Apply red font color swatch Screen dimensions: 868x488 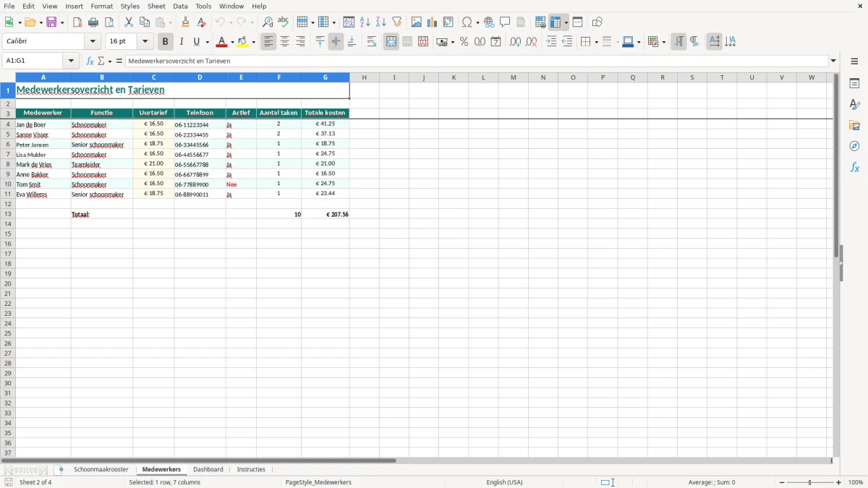(x=223, y=42)
